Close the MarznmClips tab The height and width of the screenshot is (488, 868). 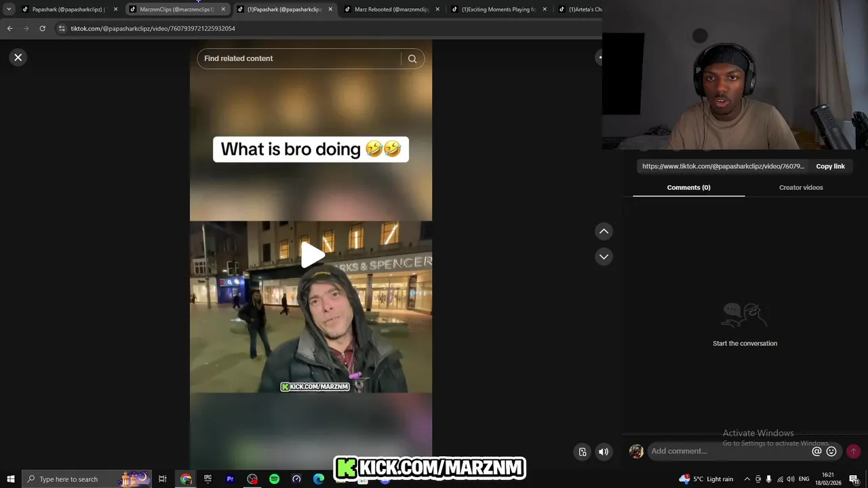point(223,9)
